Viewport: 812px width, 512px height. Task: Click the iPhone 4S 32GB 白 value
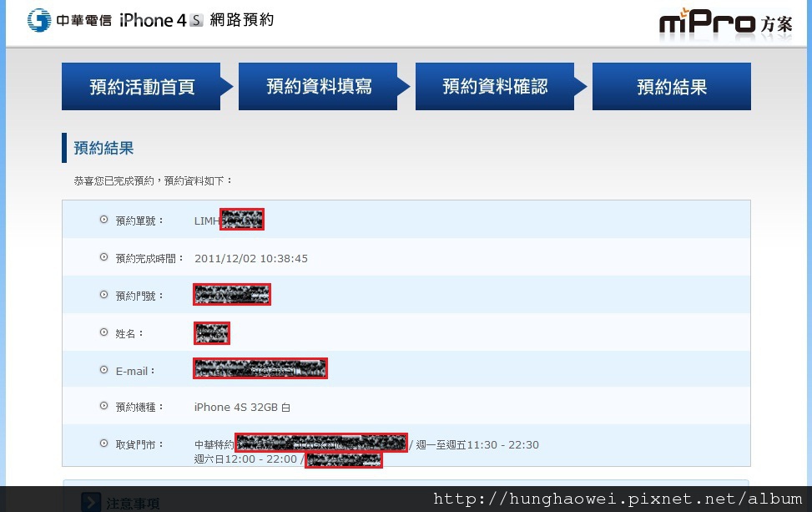pyautogui.click(x=242, y=408)
